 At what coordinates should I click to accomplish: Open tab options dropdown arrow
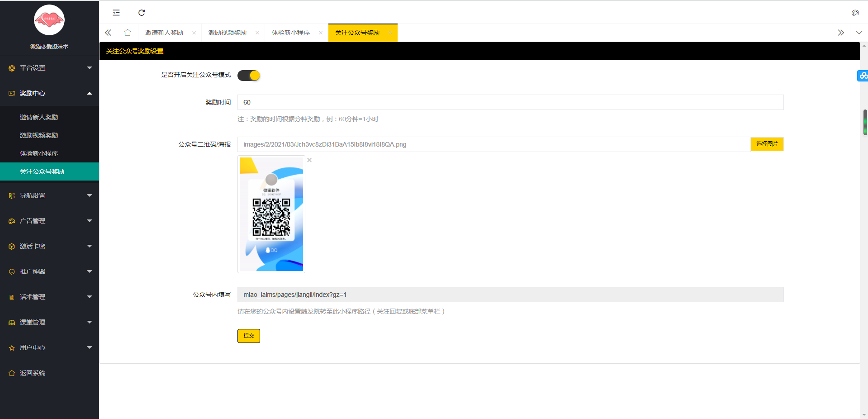pyautogui.click(x=859, y=33)
